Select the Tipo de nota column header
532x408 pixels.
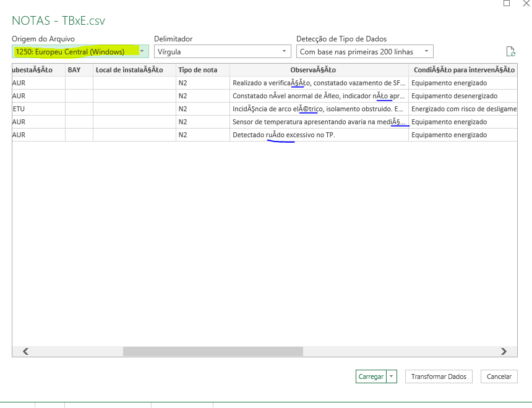pos(203,70)
